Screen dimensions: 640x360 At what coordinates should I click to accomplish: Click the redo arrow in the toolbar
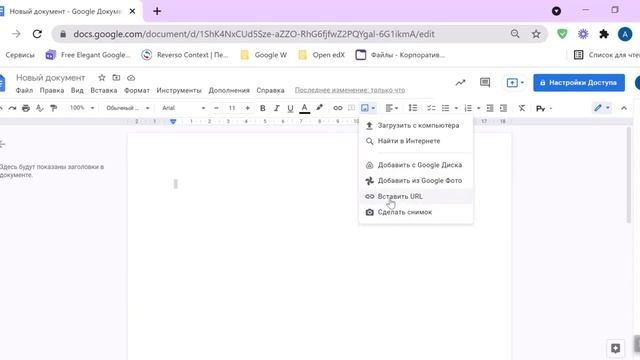tap(12, 108)
